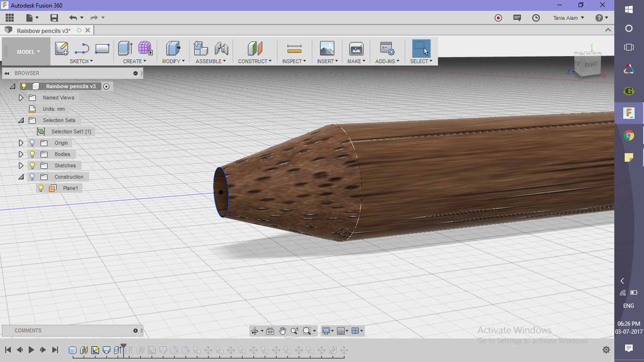Click the red record button icon

point(498,18)
